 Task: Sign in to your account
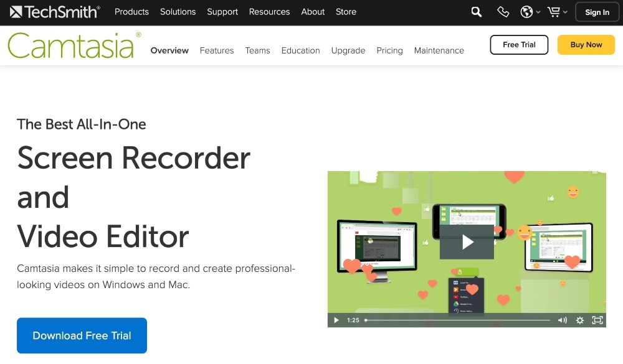click(x=596, y=12)
